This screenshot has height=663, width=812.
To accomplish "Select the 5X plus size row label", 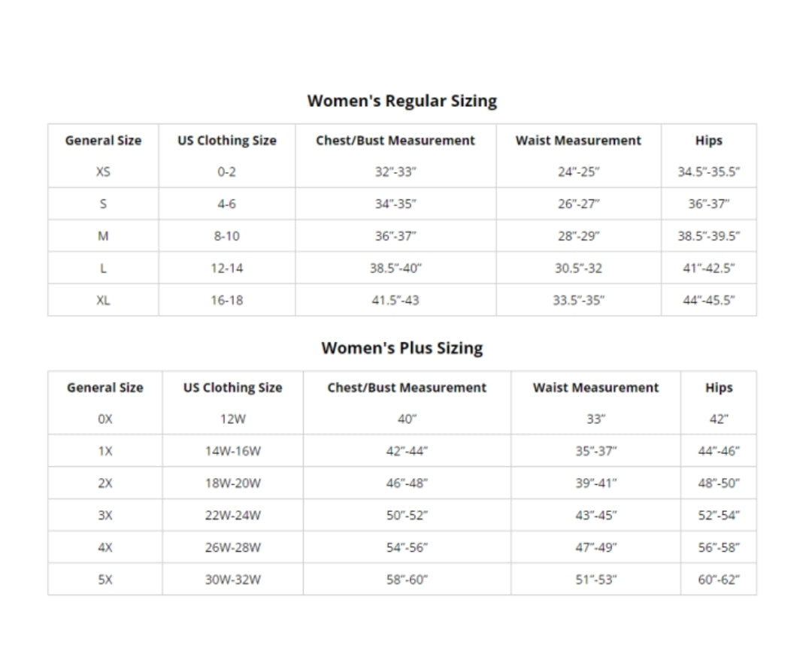I will click(105, 580).
